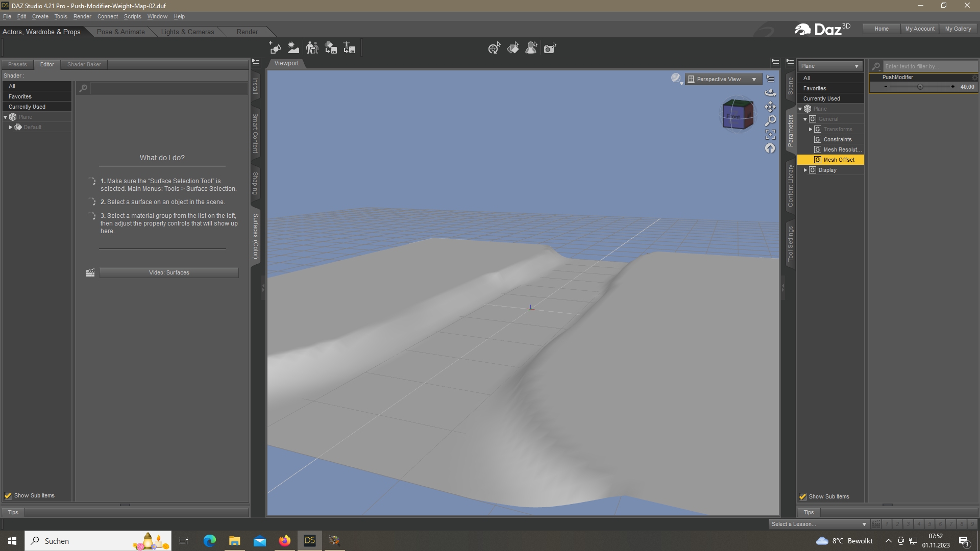Select the Surface Selection tool icon
This screenshot has width=980, height=551.
512,48
